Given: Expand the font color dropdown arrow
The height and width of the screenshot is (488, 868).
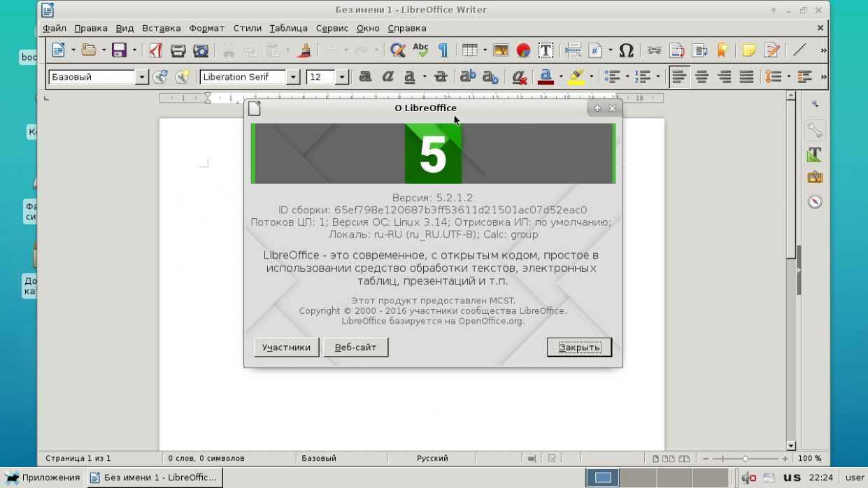Looking at the screenshot, I should (560, 77).
